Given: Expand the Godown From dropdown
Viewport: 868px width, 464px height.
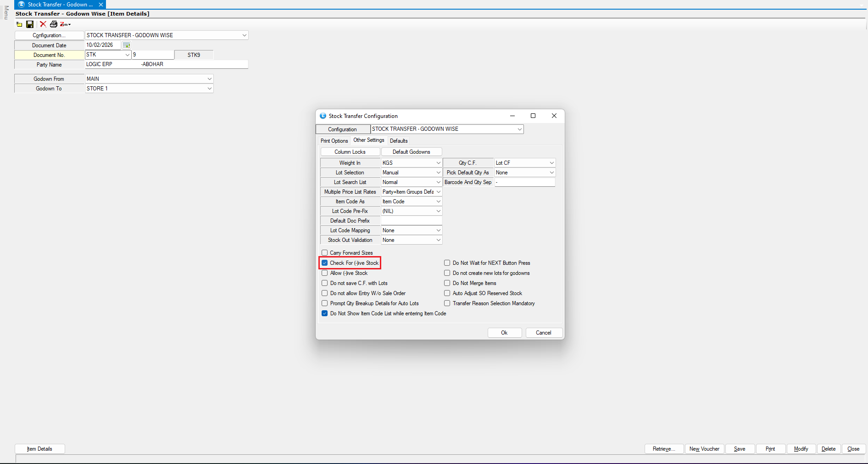Looking at the screenshot, I should point(210,79).
